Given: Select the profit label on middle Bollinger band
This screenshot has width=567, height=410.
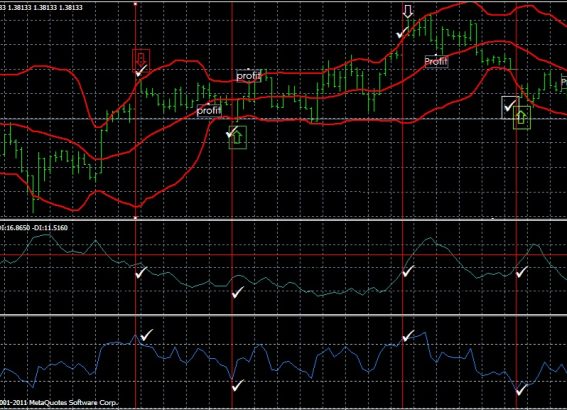Looking at the screenshot, I should pos(209,110).
